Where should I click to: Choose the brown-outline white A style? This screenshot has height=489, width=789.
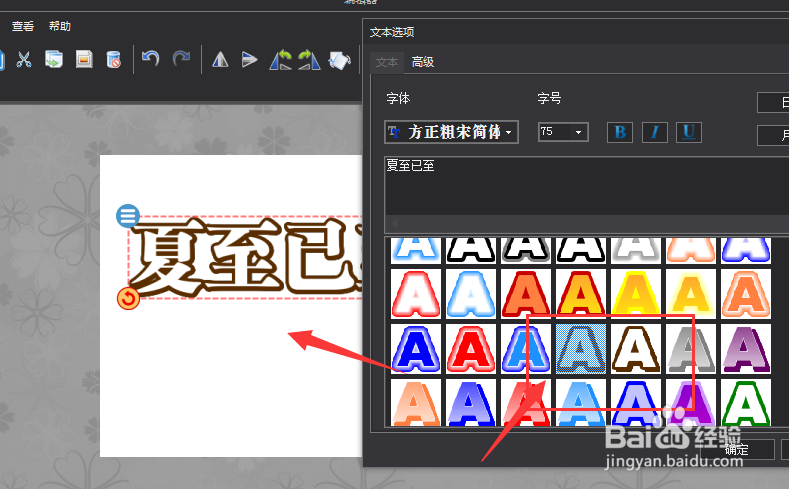636,349
